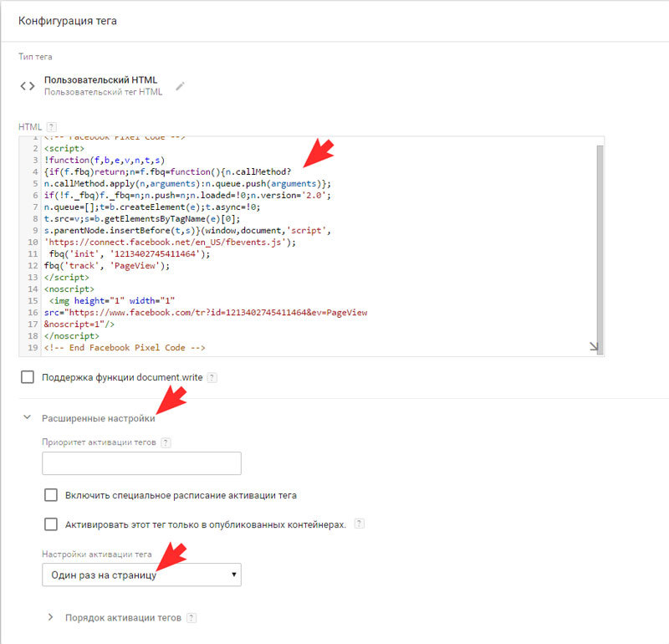Open help icon for Приоритет активации тегов
The height and width of the screenshot is (644, 669).
(x=166, y=442)
